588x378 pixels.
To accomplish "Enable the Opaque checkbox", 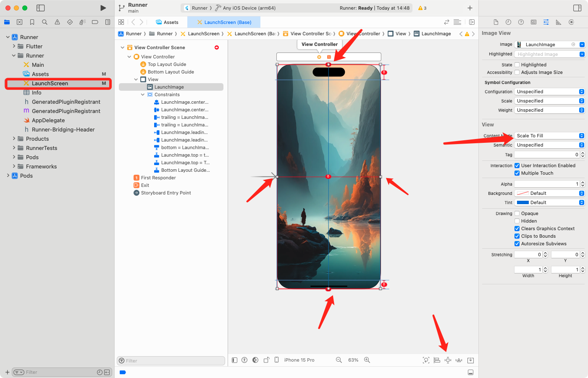I will pos(517,213).
